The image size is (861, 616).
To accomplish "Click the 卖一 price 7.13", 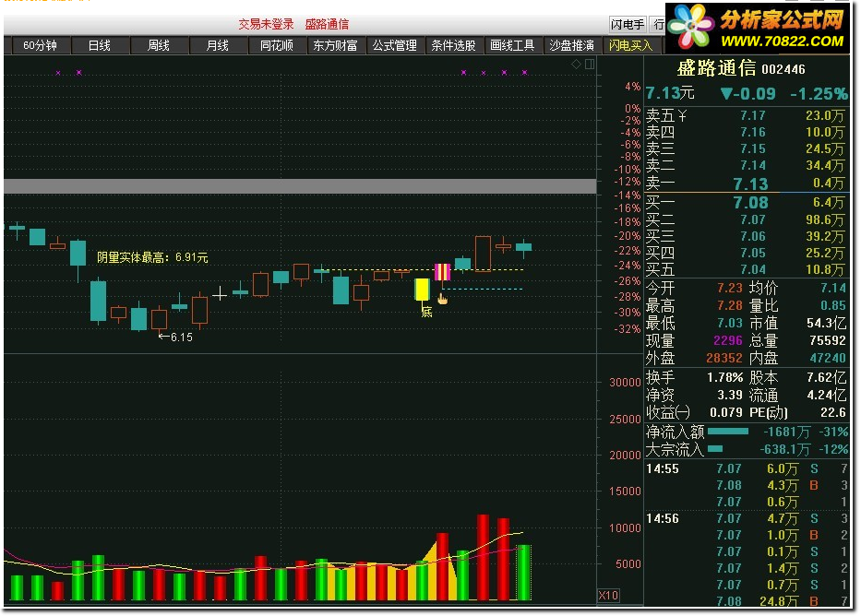I will [750, 184].
